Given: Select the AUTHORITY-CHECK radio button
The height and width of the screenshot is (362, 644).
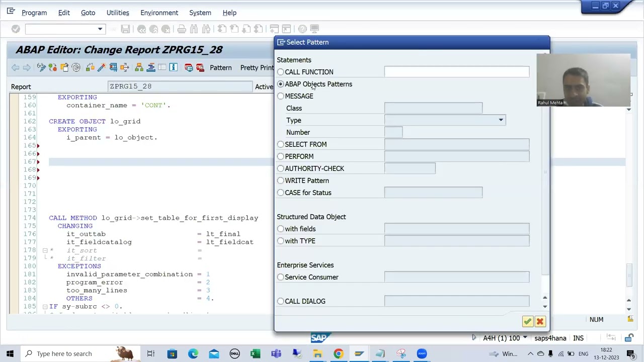Looking at the screenshot, I should (x=280, y=168).
